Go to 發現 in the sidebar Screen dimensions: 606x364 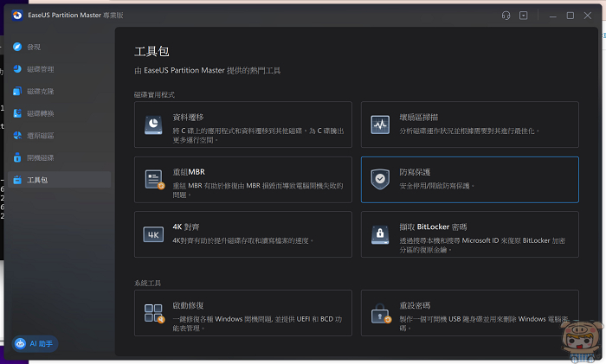point(34,47)
